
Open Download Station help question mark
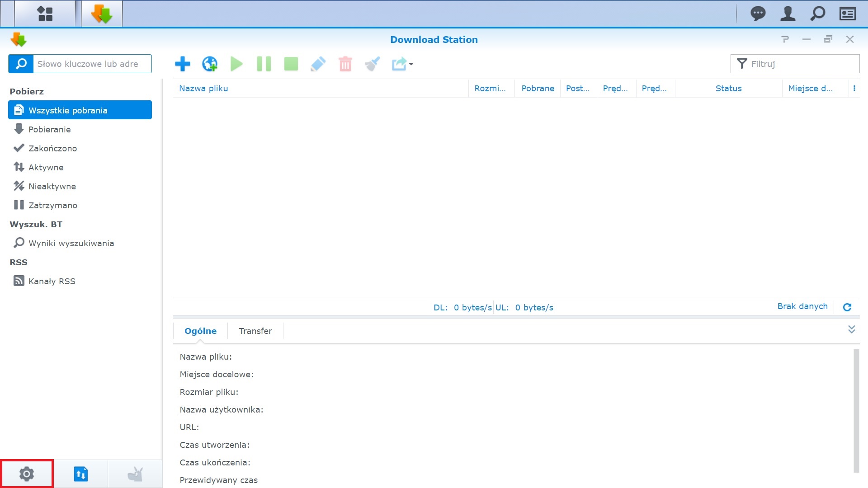pyautogui.click(x=785, y=39)
